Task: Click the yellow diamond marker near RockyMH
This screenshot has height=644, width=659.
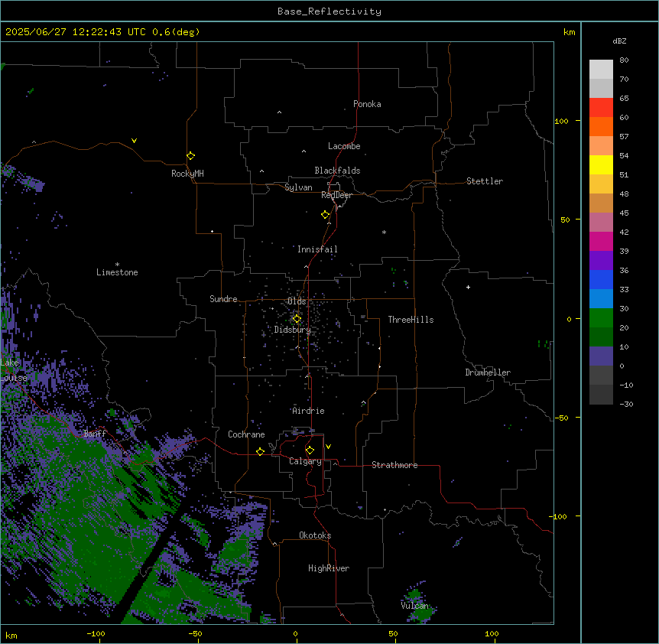Action: (191, 156)
